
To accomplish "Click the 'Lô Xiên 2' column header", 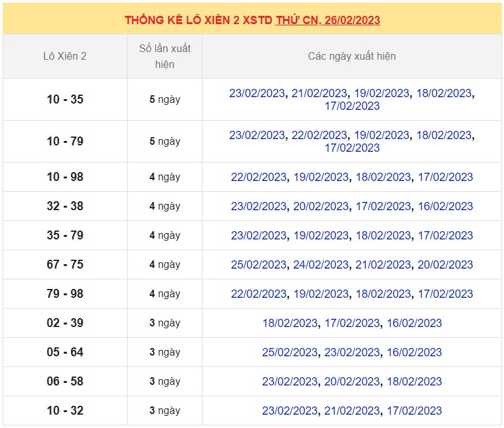I will (65, 56).
